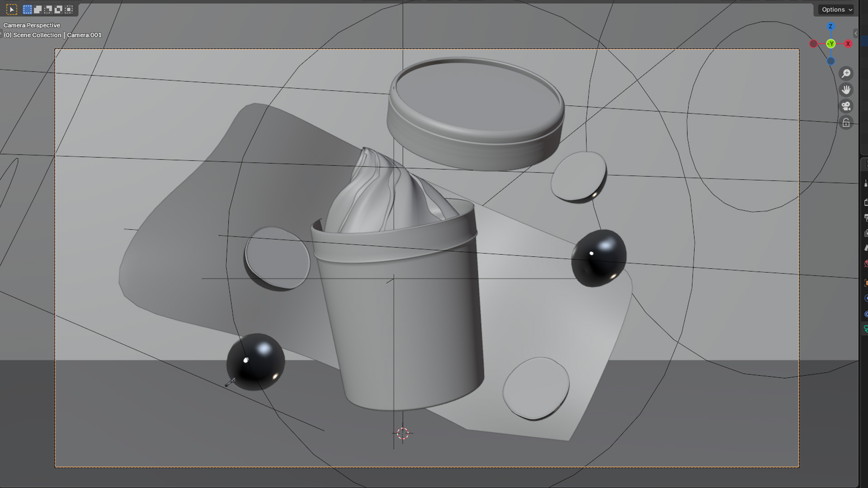Click the 3D cursor crosshair
The image size is (868, 488).
pos(402,433)
